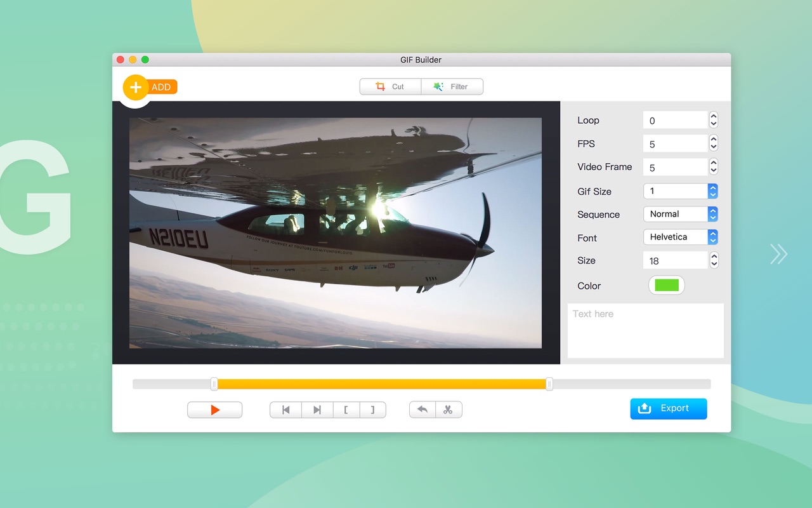Click the Video Frame value field
Viewport: 812px width, 508px height.
tap(675, 167)
